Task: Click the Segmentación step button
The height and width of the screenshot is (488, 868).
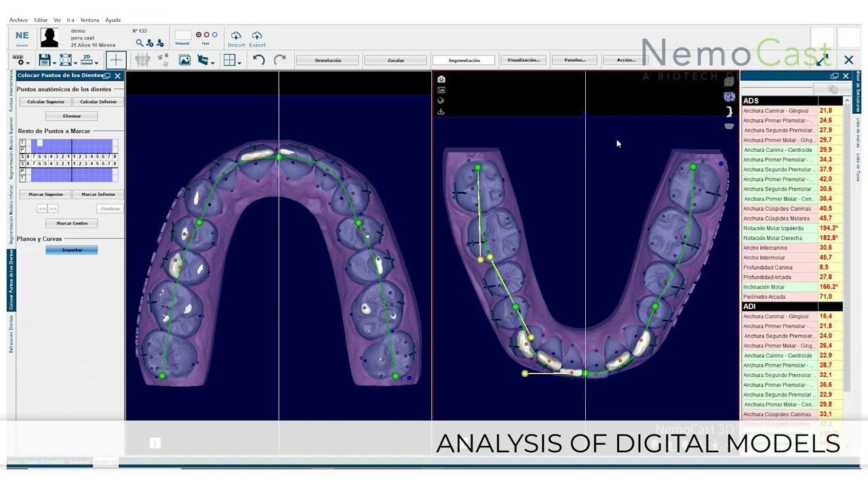Action: [464, 60]
